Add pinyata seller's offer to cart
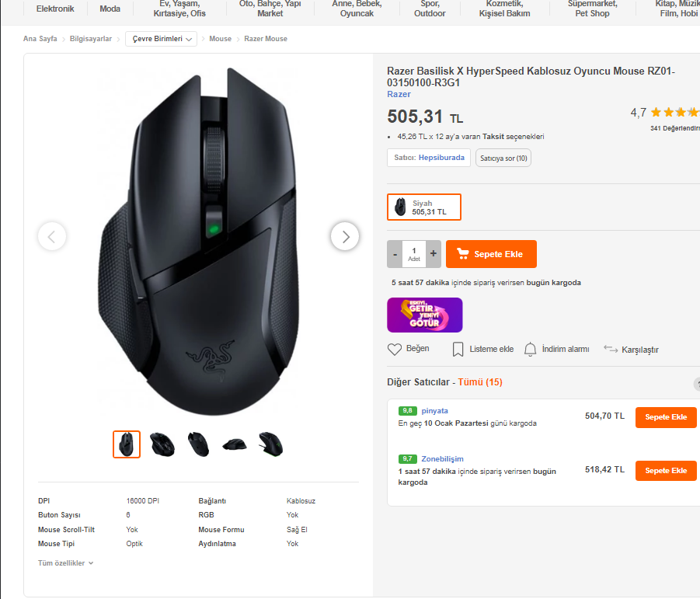Viewport: 700px width, 599px height. pos(666,417)
